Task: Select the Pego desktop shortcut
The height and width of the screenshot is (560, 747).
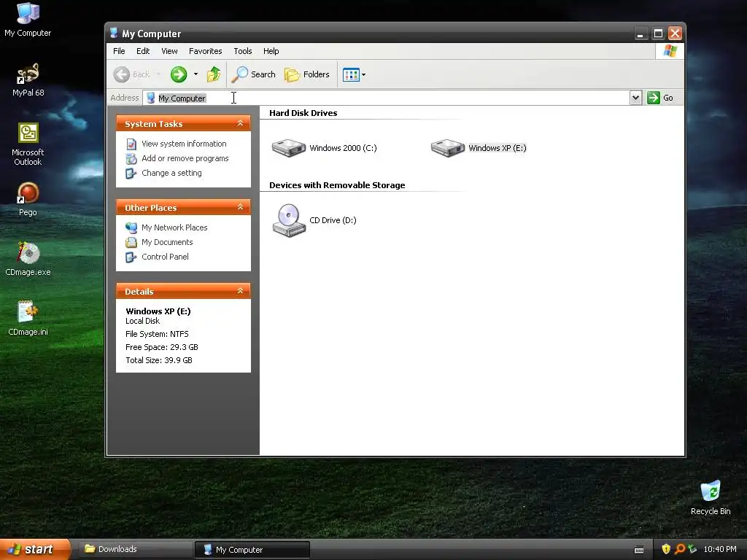Action: click(x=28, y=200)
